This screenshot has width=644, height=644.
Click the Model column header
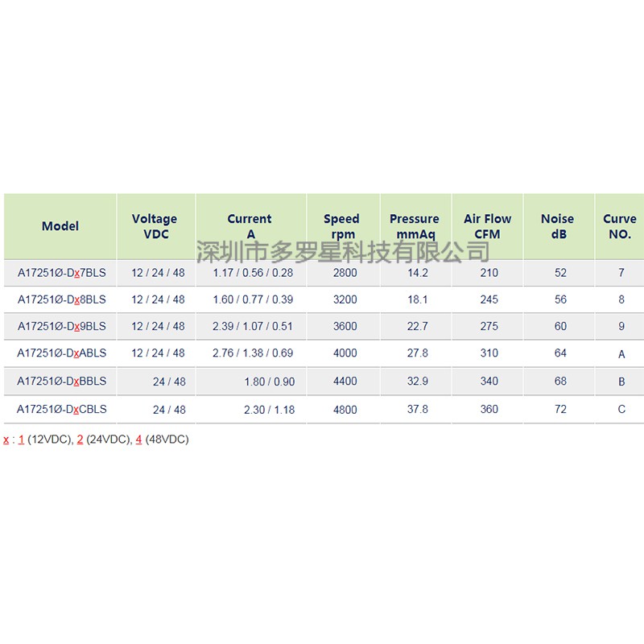pos(60,226)
